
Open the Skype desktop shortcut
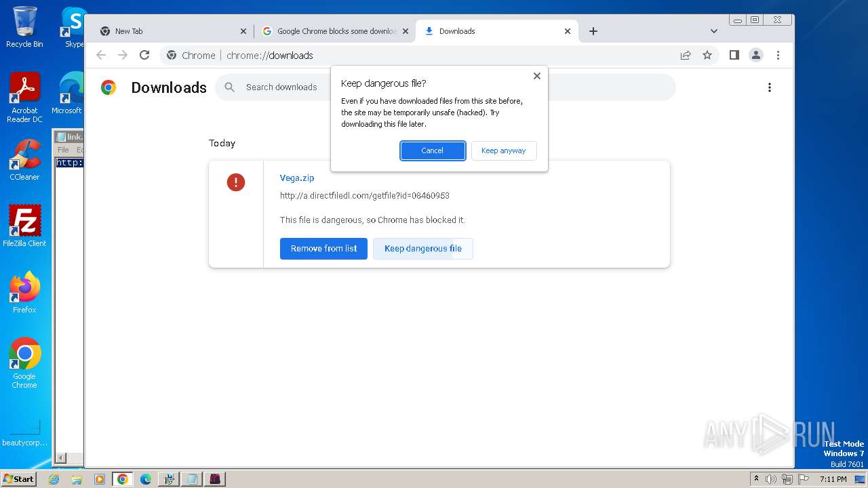point(74,27)
